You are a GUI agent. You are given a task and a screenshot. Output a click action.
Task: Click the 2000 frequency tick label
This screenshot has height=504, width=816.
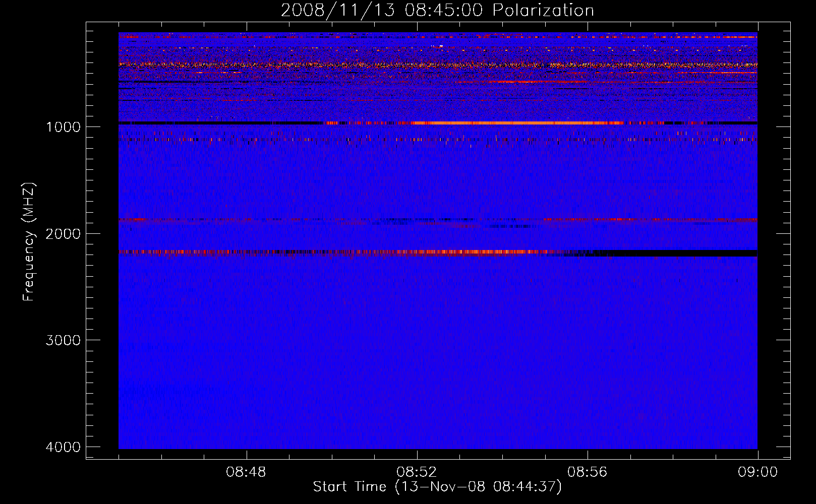[64, 234]
